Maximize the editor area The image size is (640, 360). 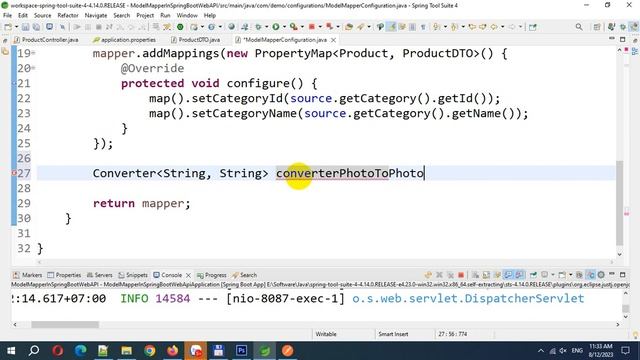(622, 39)
